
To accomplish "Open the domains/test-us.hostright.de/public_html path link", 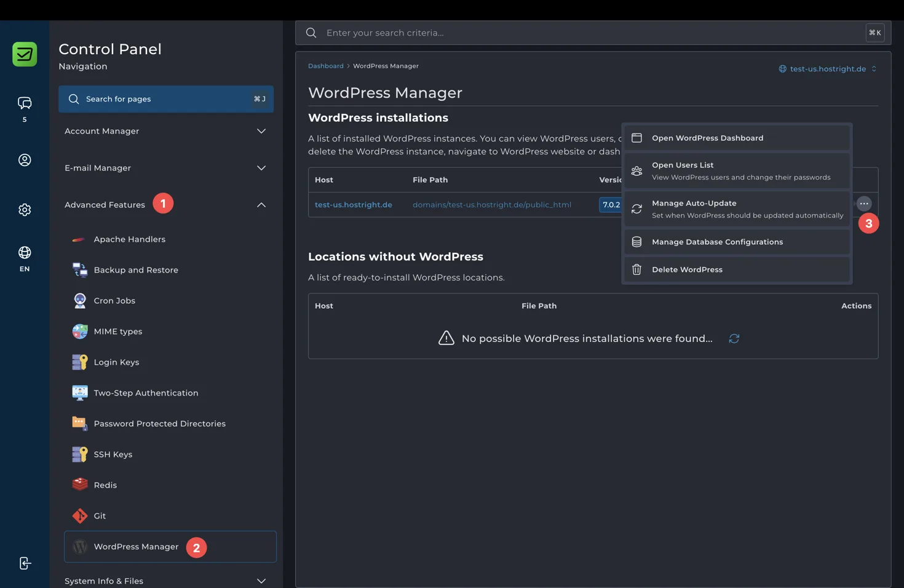I will pyautogui.click(x=492, y=205).
